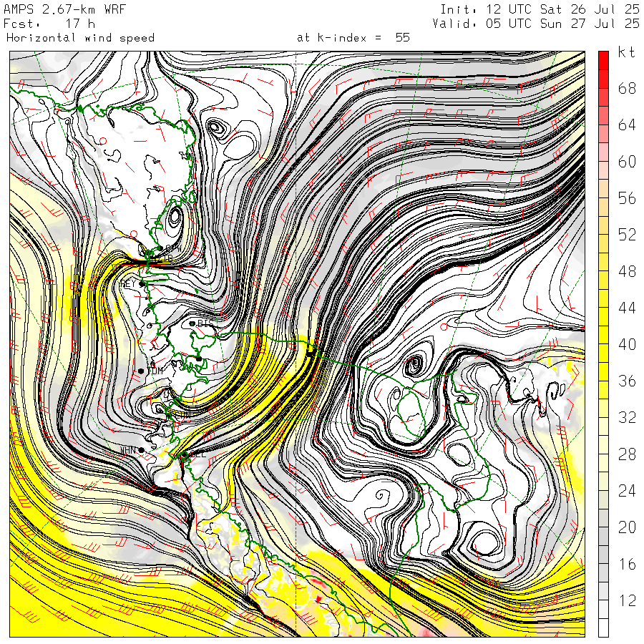Click the 16 legend tick label

tap(627, 564)
